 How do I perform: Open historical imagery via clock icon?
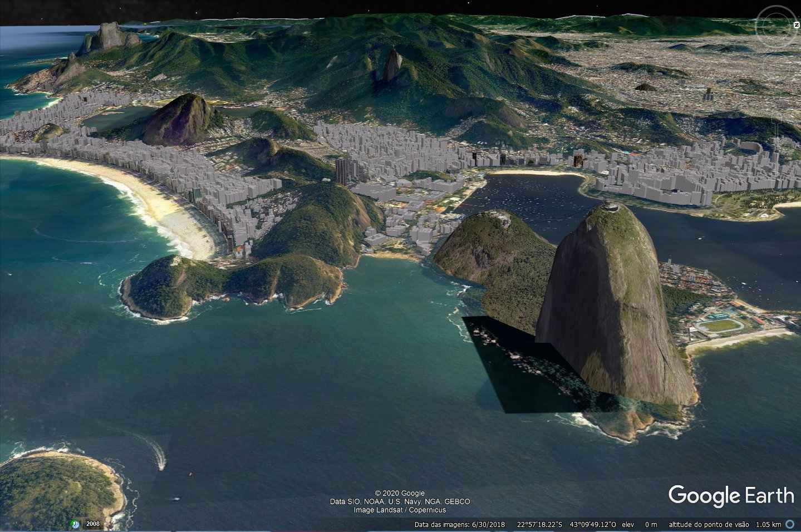click(x=75, y=524)
